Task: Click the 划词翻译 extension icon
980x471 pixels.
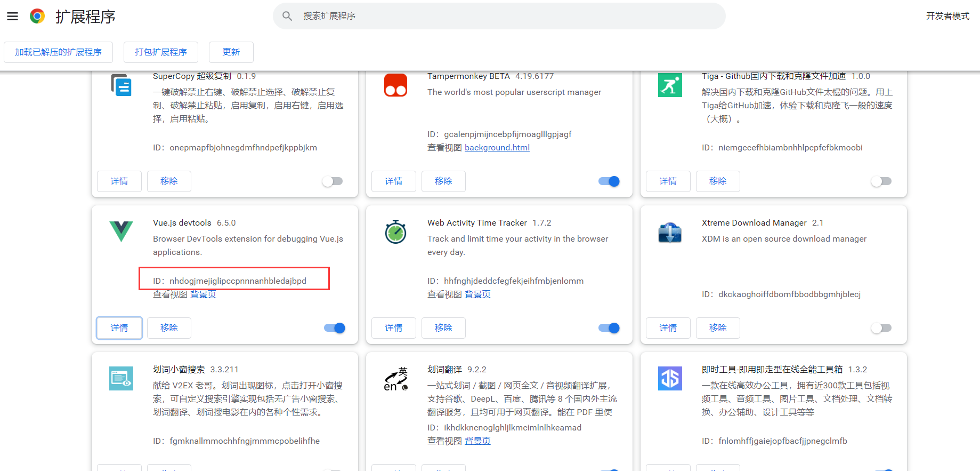Action: tap(395, 379)
